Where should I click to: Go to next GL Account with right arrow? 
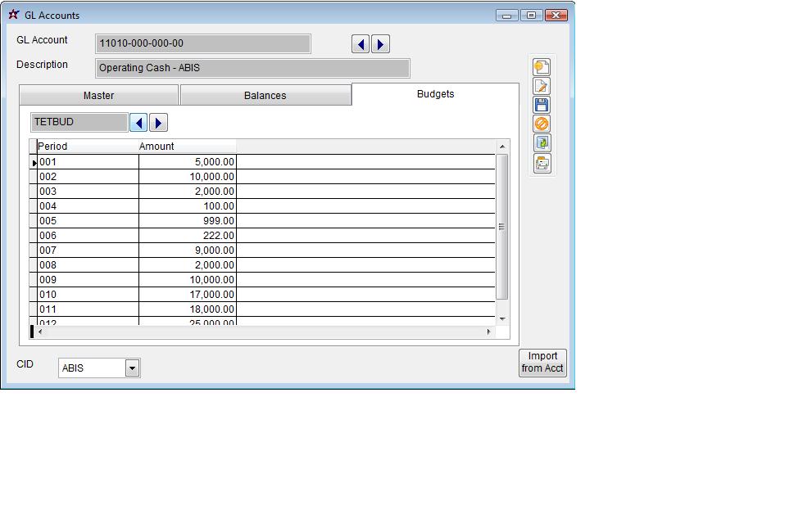380,44
